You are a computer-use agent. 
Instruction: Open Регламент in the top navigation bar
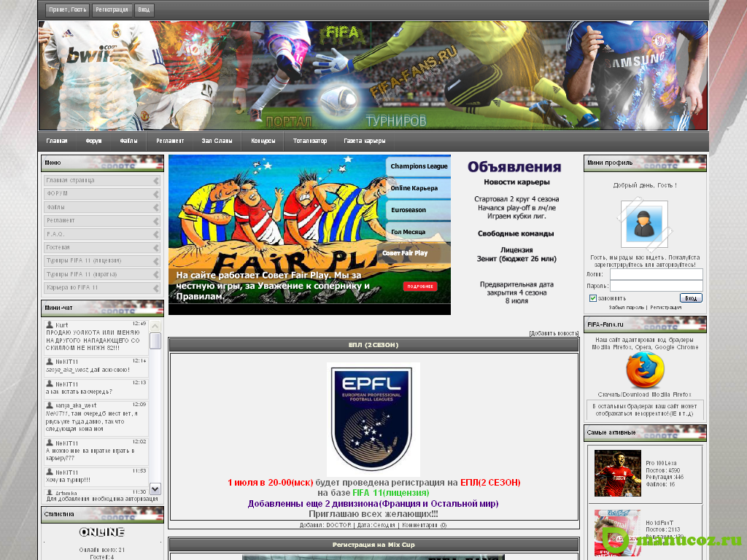click(x=170, y=141)
